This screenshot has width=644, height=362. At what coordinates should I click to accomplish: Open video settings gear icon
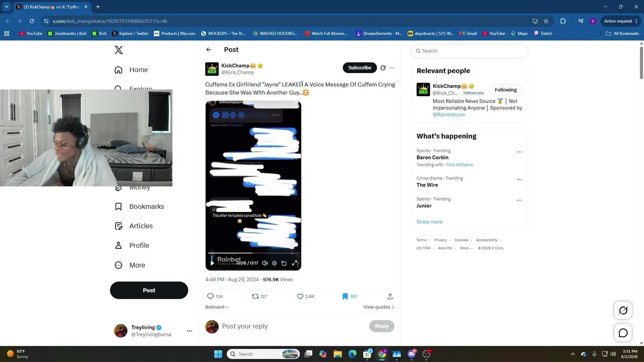(274, 263)
